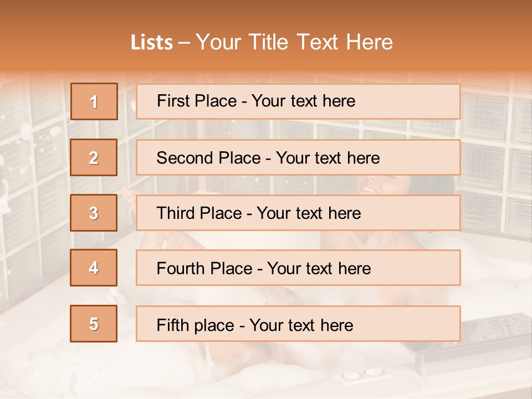Viewport: 532px width, 399px height.
Task: Click Fourth Place text bar
Action: [x=298, y=268]
